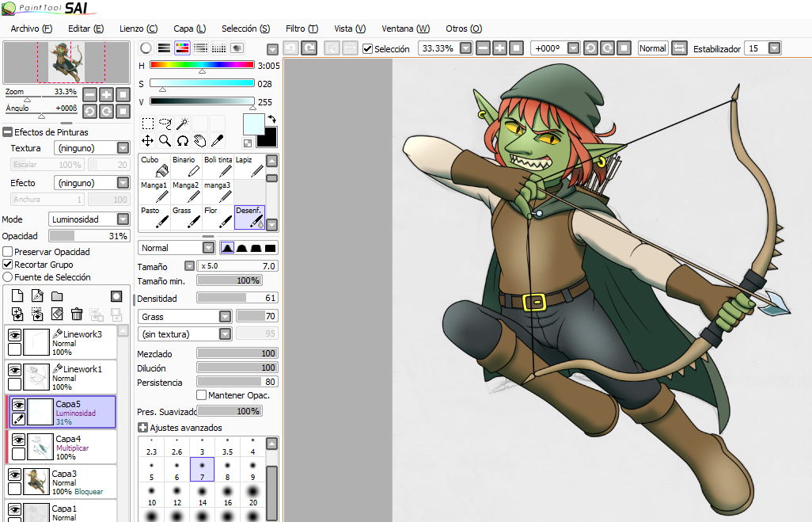The width and height of the screenshot is (812, 522).
Task: Open the brush blend mode Normal dropdown
Action: (208, 248)
